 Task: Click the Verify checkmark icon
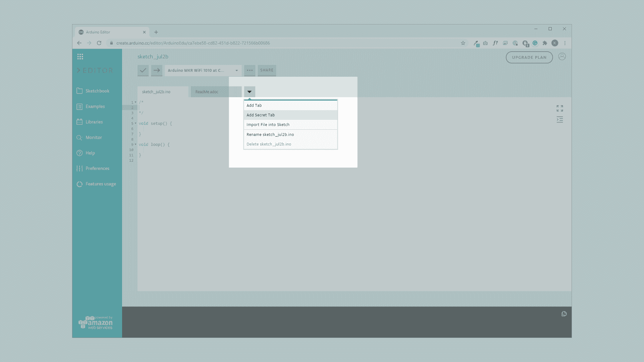[143, 70]
